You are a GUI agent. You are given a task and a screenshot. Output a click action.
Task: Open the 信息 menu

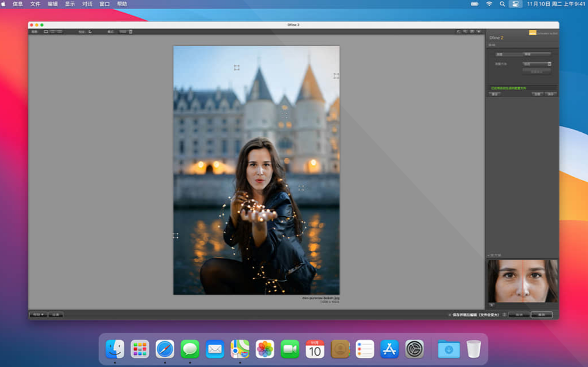click(18, 3)
